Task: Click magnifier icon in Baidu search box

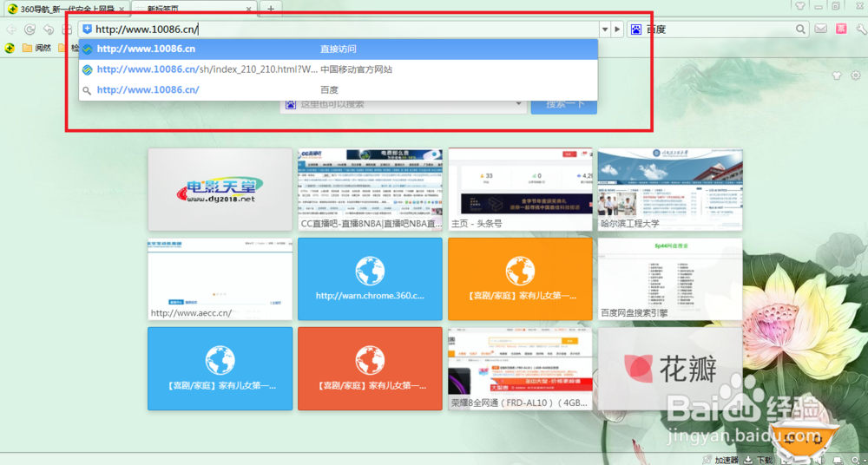Action: (x=800, y=29)
